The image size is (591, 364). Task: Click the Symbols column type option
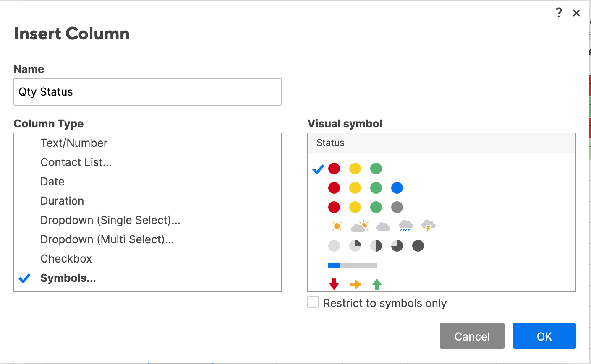coord(68,278)
